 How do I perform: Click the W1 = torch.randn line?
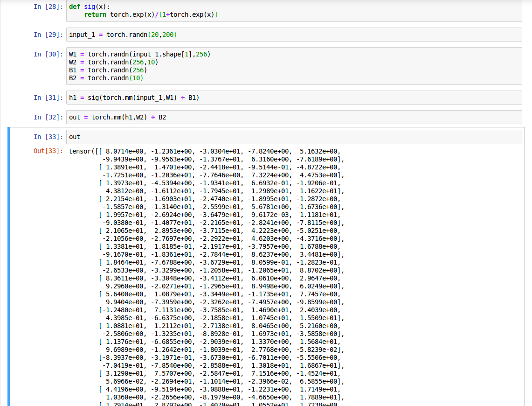pos(139,55)
